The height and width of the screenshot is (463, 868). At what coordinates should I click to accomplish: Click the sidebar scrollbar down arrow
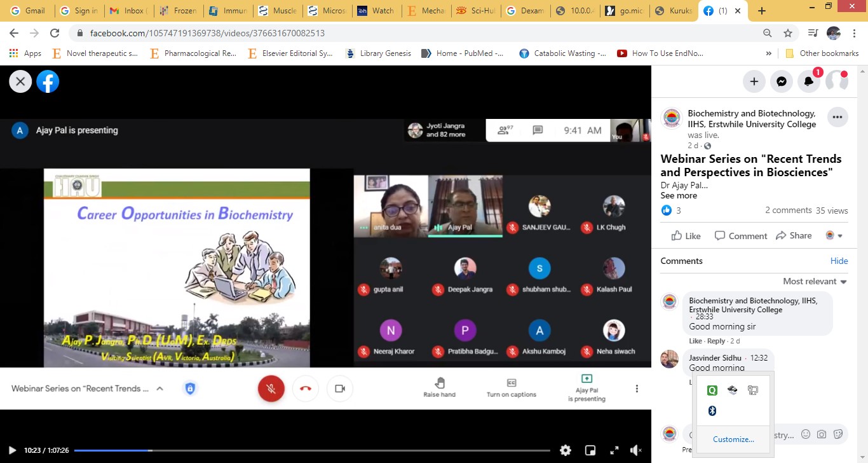point(862,457)
